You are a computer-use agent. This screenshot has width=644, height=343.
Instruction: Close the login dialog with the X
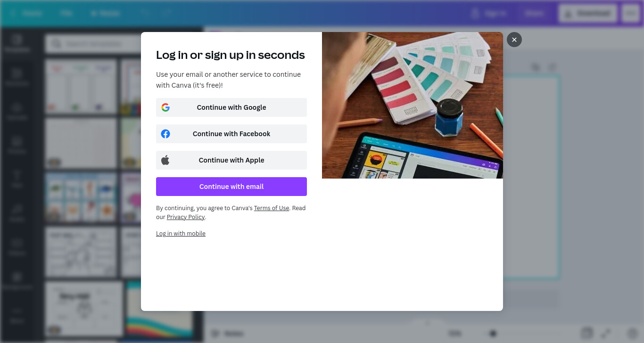(x=514, y=40)
